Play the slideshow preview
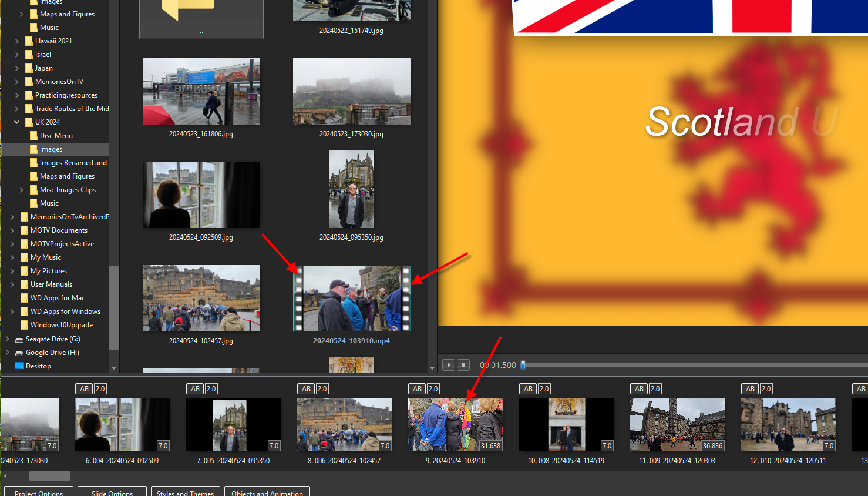This screenshot has width=868, height=496. click(x=448, y=365)
